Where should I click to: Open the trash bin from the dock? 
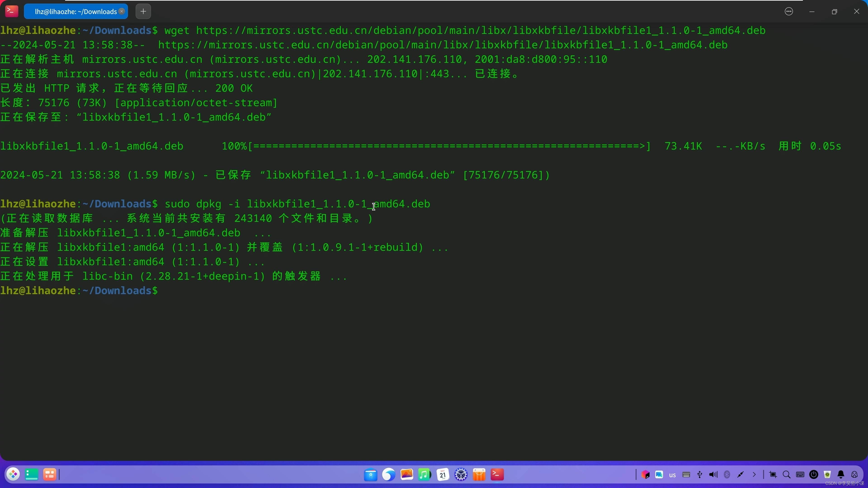tap(827, 474)
